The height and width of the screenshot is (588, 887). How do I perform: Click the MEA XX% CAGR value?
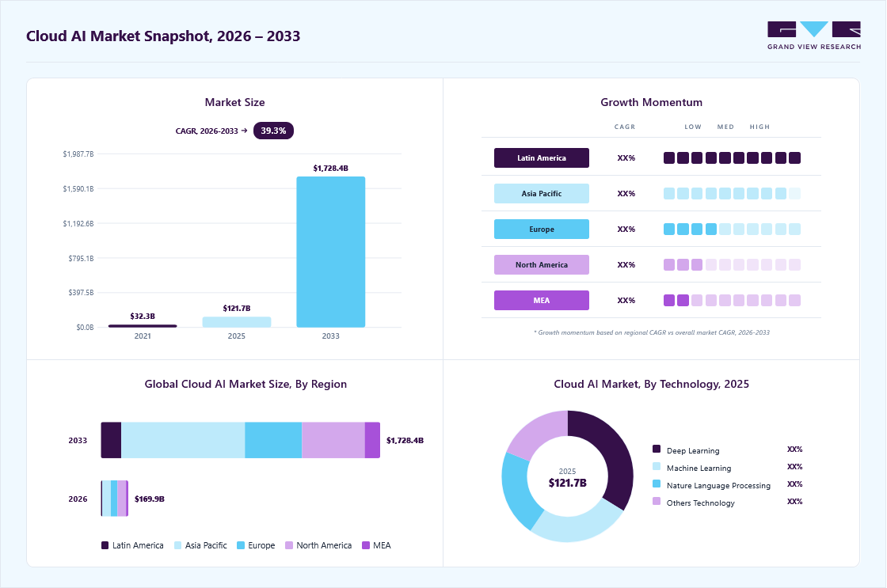pyautogui.click(x=626, y=300)
